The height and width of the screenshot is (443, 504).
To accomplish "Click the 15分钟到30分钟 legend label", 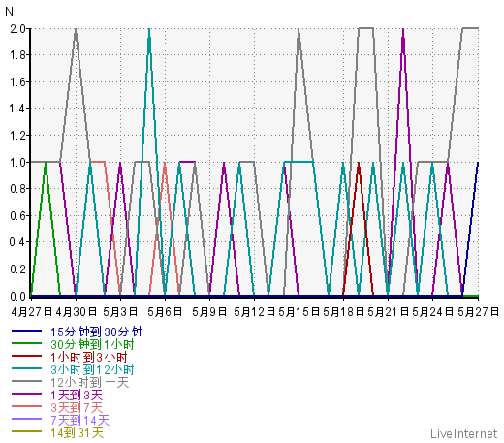I will pyautogui.click(x=97, y=332).
